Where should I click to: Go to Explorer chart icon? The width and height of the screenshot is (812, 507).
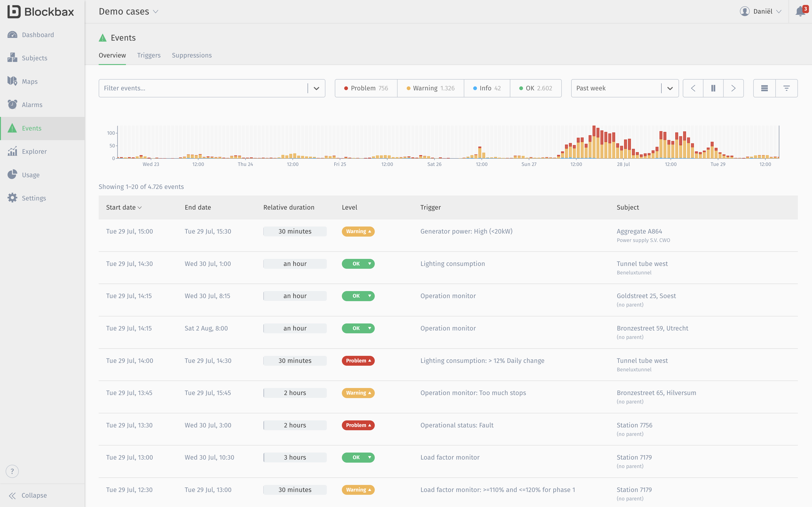12,152
